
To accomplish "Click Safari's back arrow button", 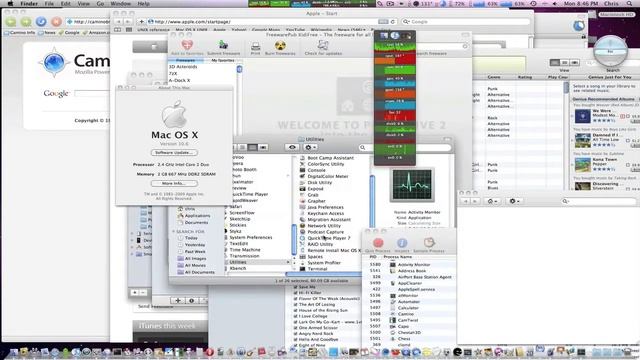I will coord(118,22).
